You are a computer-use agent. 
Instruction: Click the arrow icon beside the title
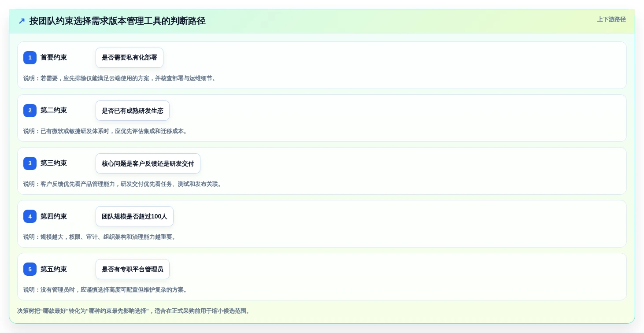(22, 21)
